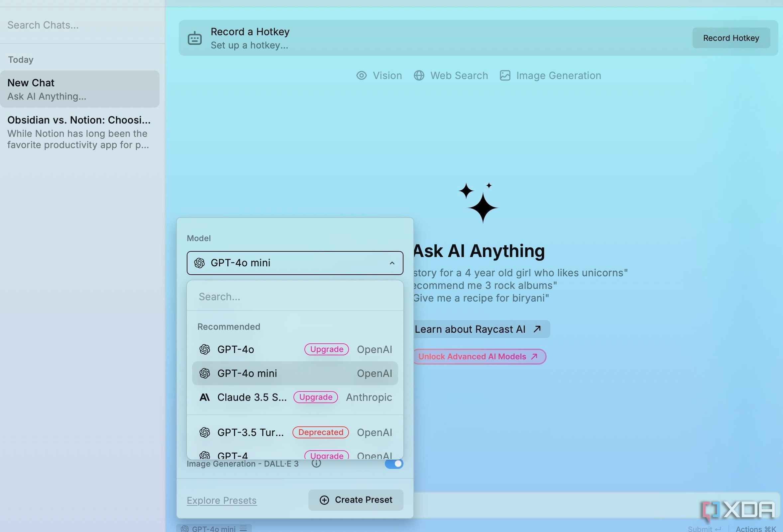Click the Vision eye icon
This screenshot has height=532, width=783.
pos(362,75)
